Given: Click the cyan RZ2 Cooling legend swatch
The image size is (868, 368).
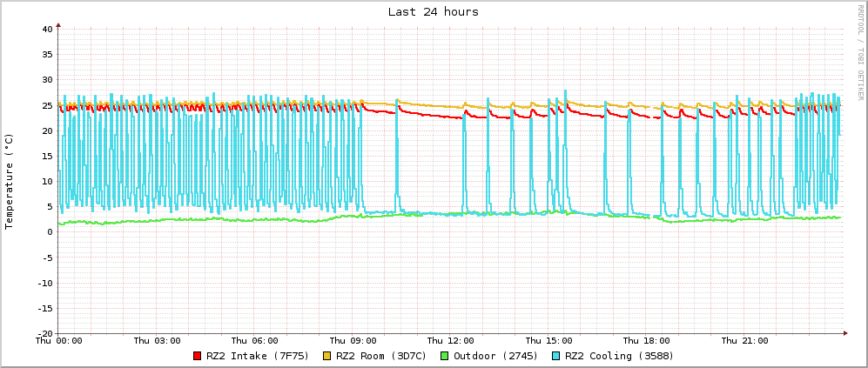Looking at the screenshot, I should point(557,356).
